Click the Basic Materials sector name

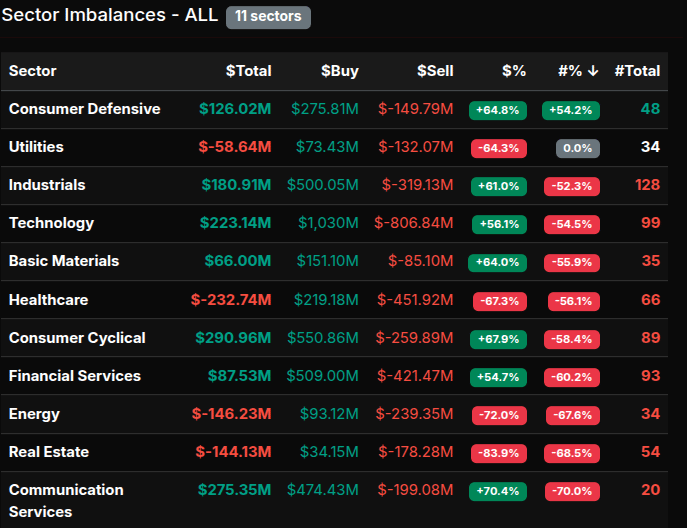point(64,261)
